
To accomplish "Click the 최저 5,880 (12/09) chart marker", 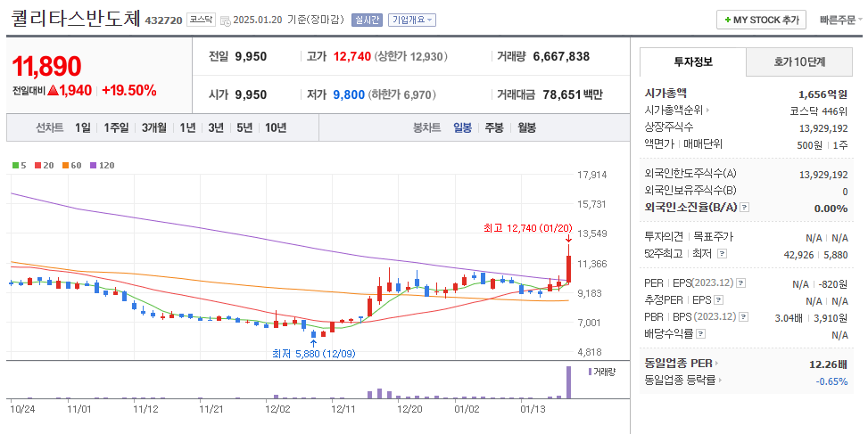I will pyautogui.click(x=314, y=354).
